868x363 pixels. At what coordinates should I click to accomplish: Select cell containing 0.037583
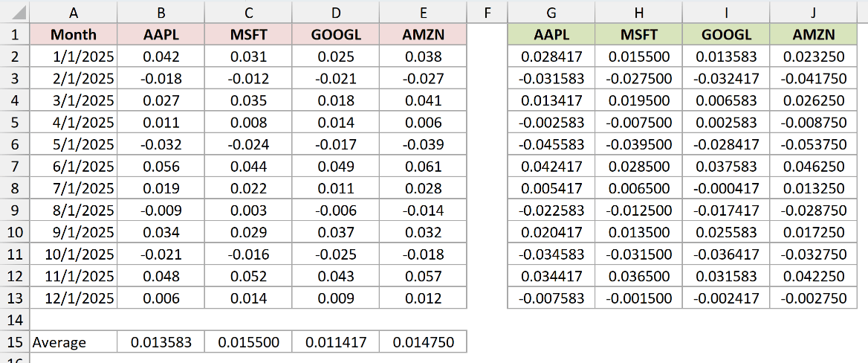point(726,167)
